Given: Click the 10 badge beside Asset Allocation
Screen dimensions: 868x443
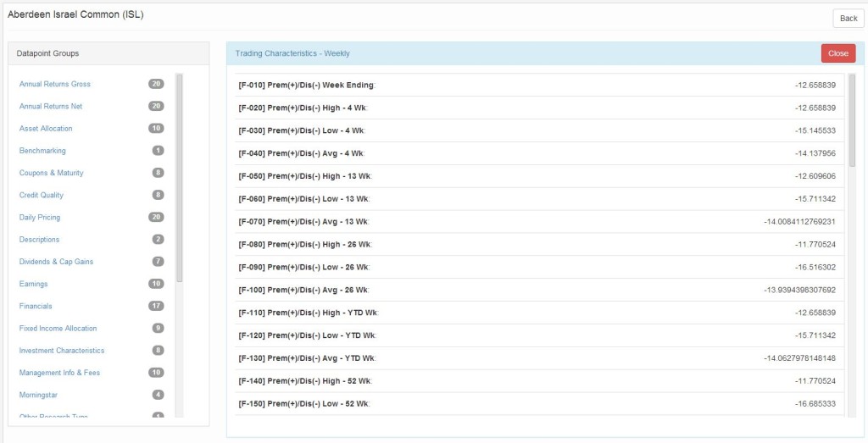Looking at the screenshot, I should tap(156, 128).
